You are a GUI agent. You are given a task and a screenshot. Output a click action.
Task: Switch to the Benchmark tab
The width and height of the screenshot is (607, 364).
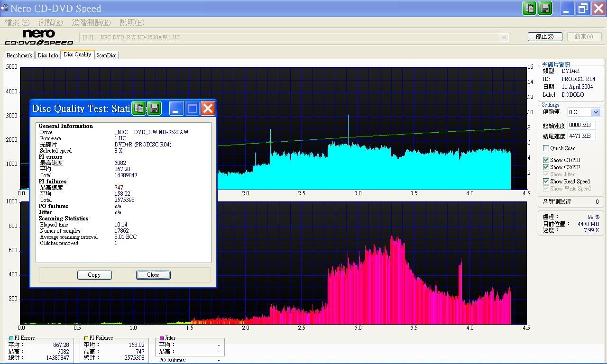point(19,55)
